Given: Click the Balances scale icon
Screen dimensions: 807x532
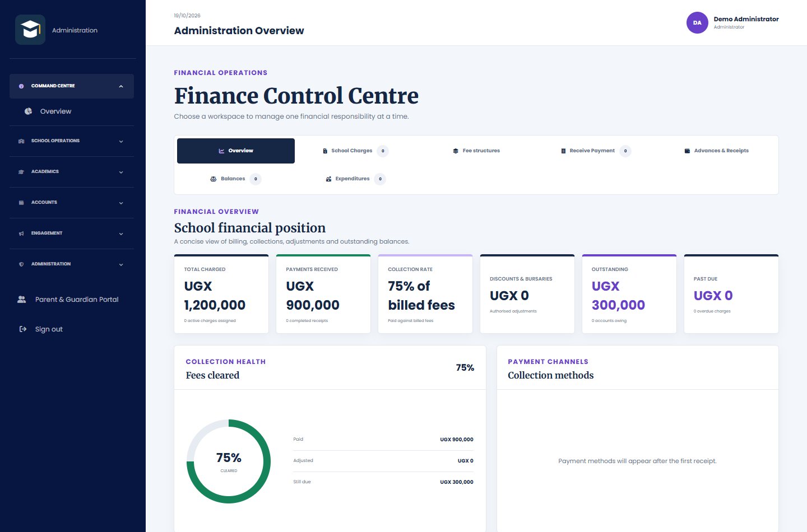Looking at the screenshot, I should tap(213, 179).
